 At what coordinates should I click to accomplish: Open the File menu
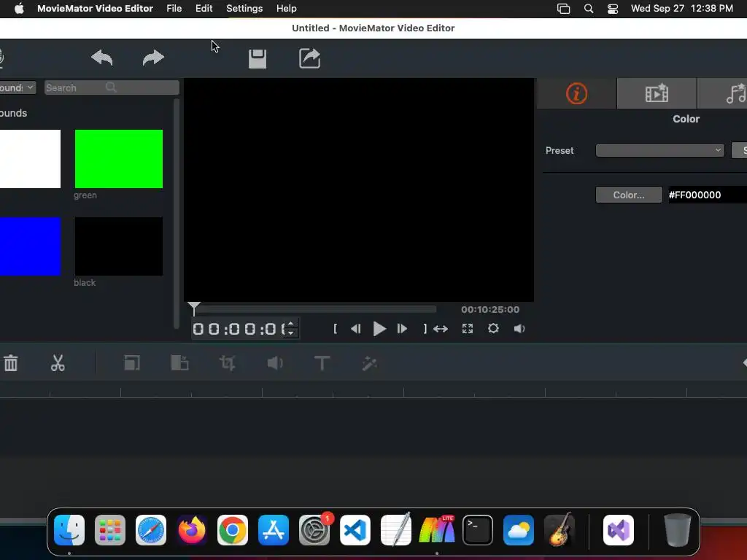174,9
